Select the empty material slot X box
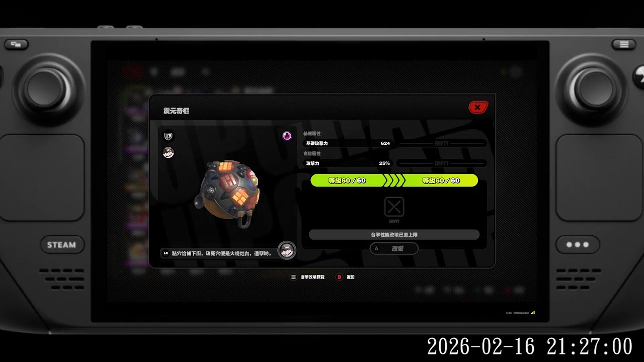The width and height of the screenshot is (644, 362). [394, 207]
